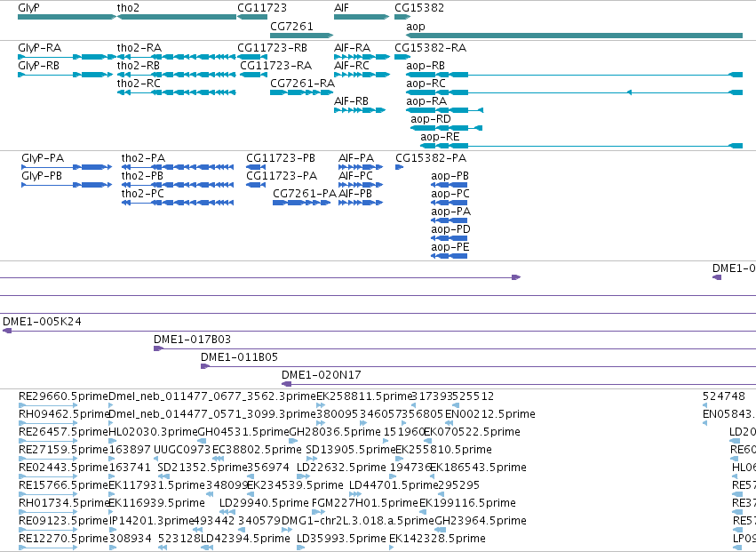This screenshot has height=552, width=756.
Task: Select the GlyP-PB protein label
Action: tap(42, 176)
